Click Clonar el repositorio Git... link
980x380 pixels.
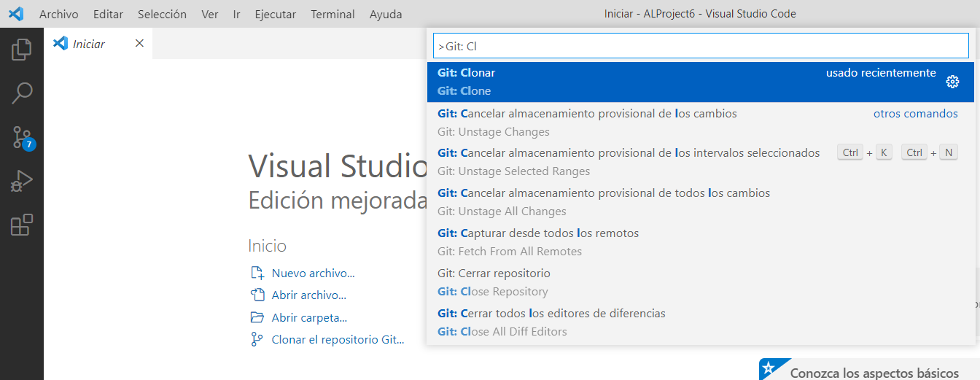338,340
